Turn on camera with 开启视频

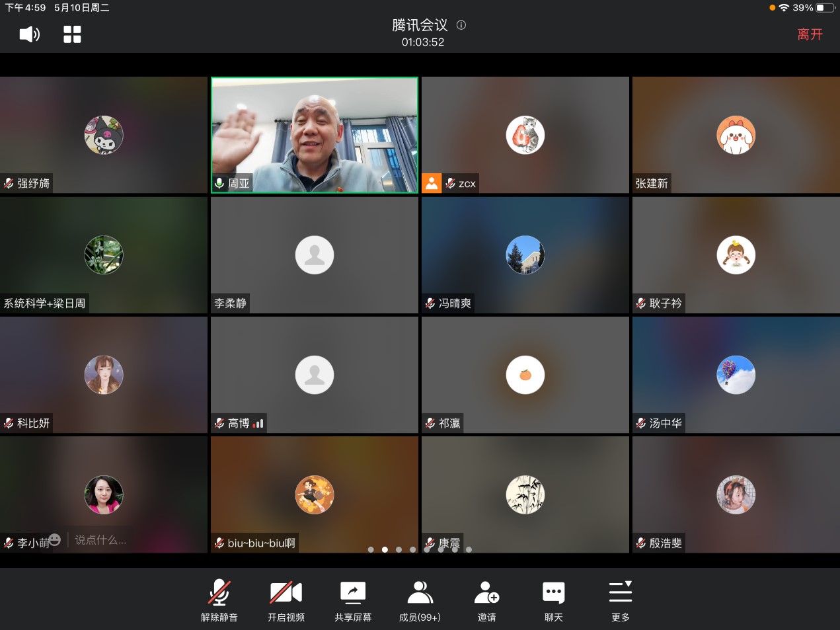pos(286,600)
